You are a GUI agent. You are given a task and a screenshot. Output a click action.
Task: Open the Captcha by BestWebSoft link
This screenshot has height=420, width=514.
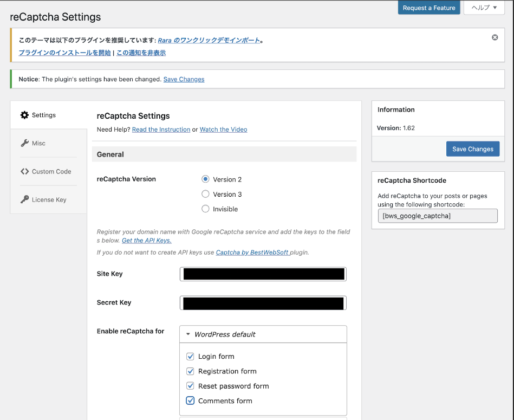253,252
